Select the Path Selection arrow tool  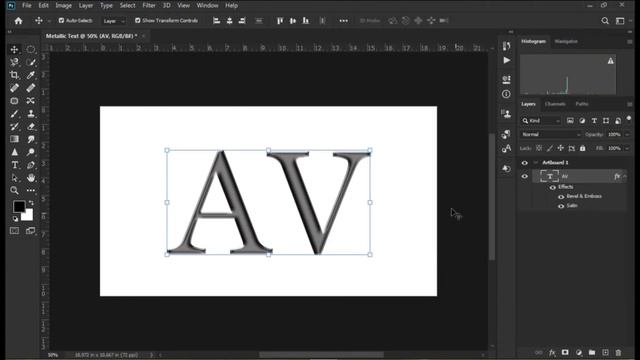15,178
